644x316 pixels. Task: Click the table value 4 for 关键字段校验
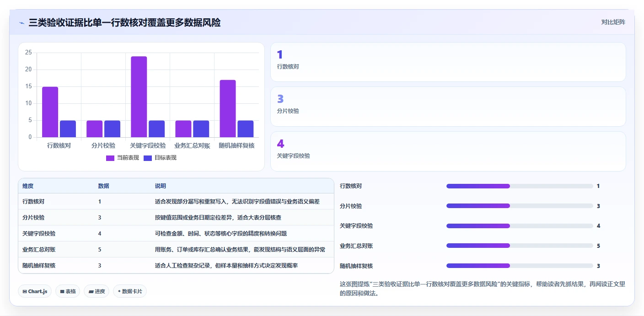point(100,234)
